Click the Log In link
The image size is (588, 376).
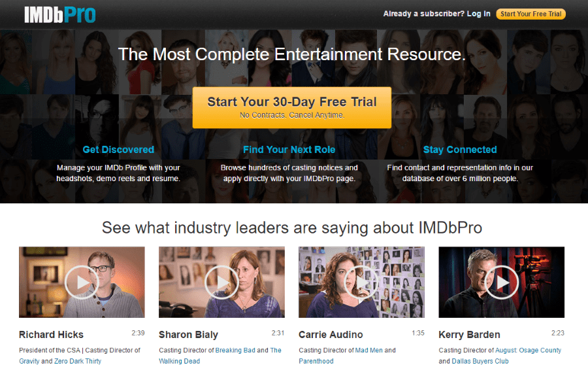[478, 14]
